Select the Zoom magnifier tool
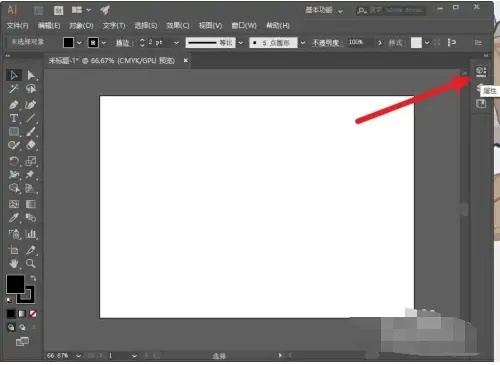 31,264
